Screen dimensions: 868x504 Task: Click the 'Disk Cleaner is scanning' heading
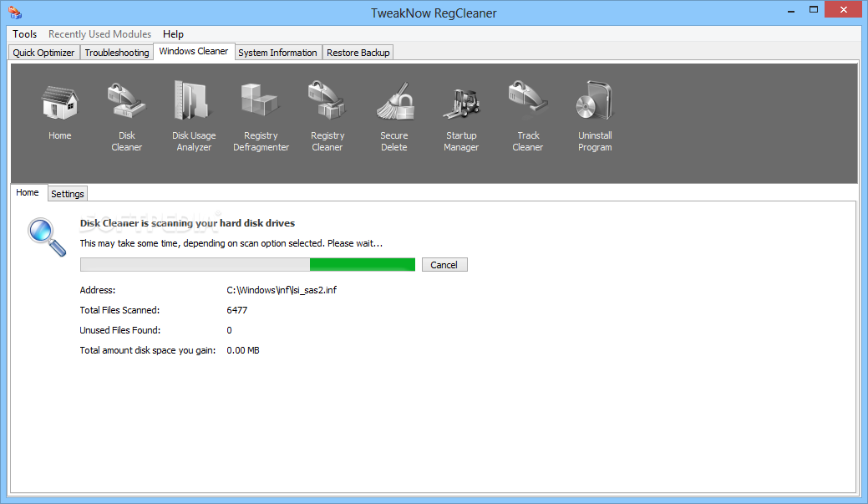pos(188,223)
